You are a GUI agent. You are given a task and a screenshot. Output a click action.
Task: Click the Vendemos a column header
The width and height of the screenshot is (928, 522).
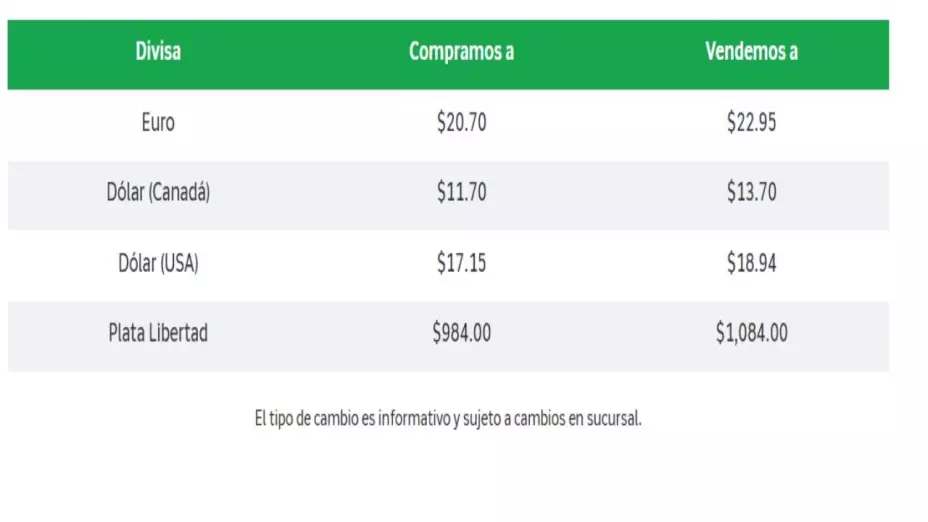tap(751, 53)
